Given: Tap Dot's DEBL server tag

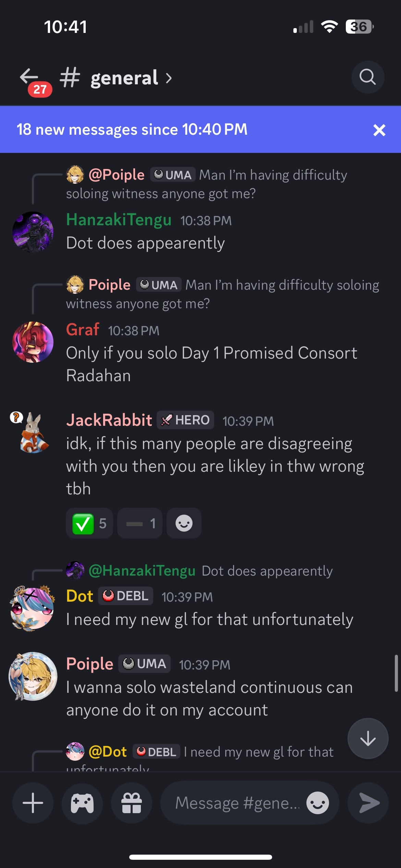Looking at the screenshot, I should coord(126,596).
